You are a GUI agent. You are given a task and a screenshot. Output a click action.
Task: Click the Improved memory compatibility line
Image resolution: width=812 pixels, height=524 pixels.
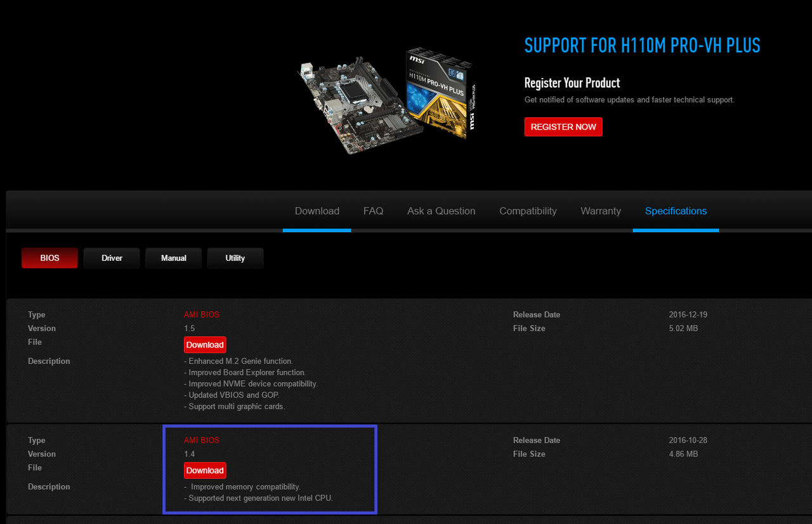click(x=242, y=487)
